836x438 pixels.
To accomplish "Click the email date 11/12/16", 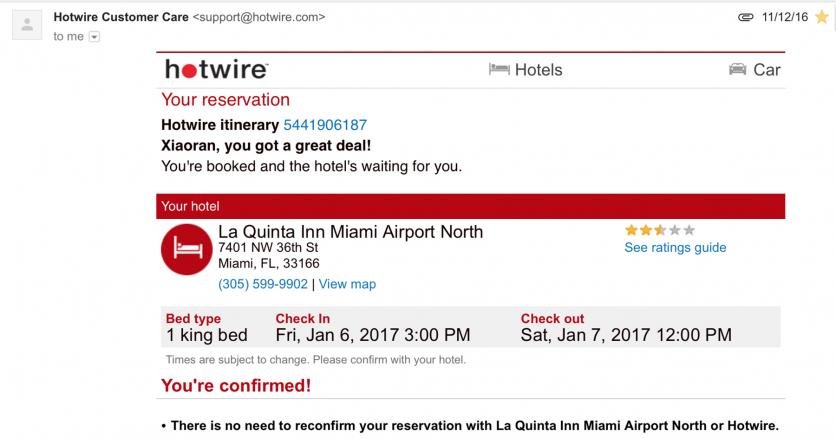I will coord(785,17).
